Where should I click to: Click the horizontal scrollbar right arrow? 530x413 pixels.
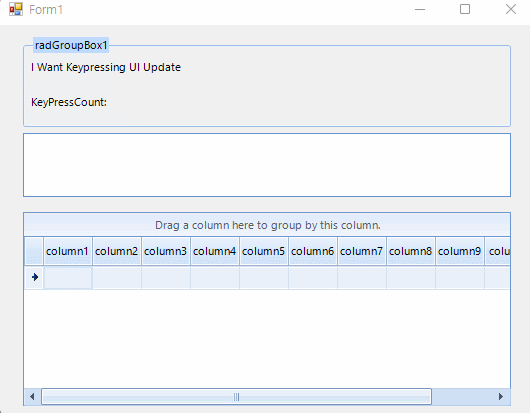pyautogui.click(x=501, y=396)
